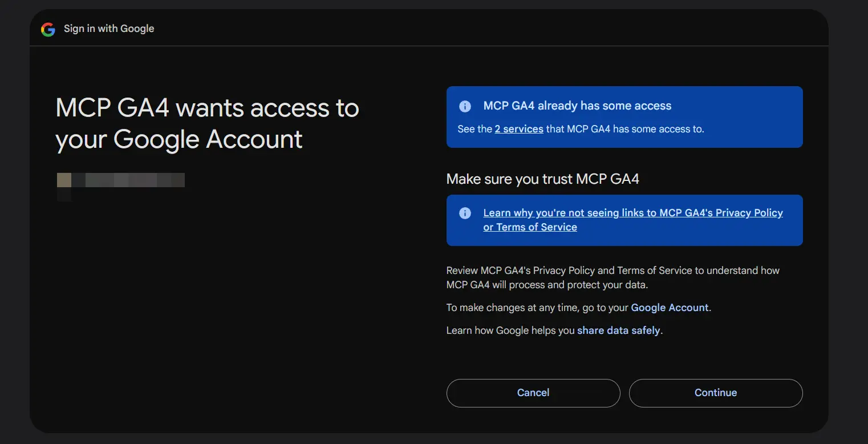Open the "2 services" link
This screenshot has width=868, height=444.
point(519,129)
